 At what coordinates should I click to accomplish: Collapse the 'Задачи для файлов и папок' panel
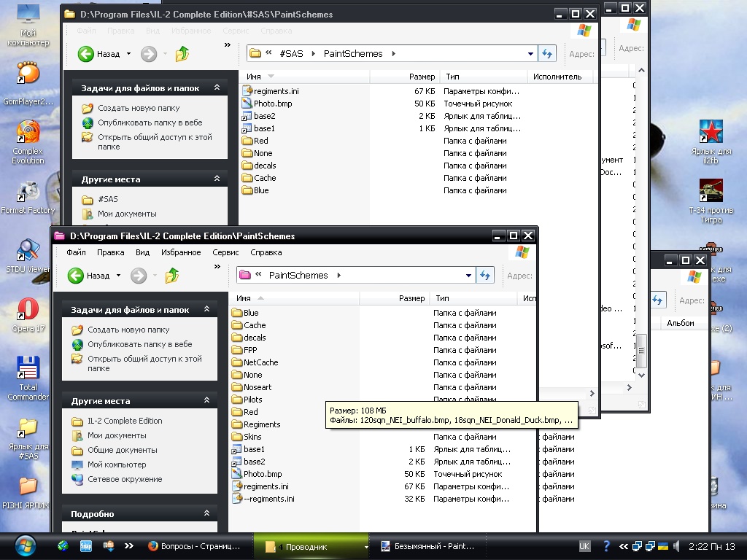[x=206, y=310]
